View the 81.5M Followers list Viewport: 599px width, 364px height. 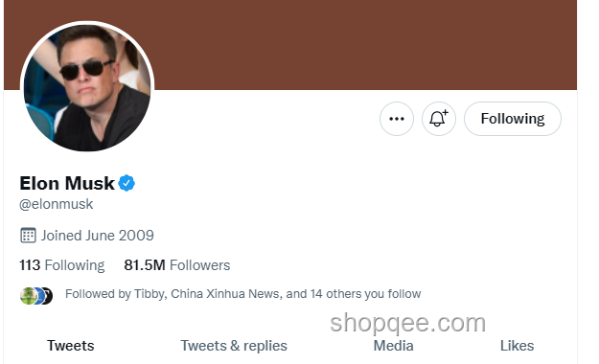tap(177, 265)
